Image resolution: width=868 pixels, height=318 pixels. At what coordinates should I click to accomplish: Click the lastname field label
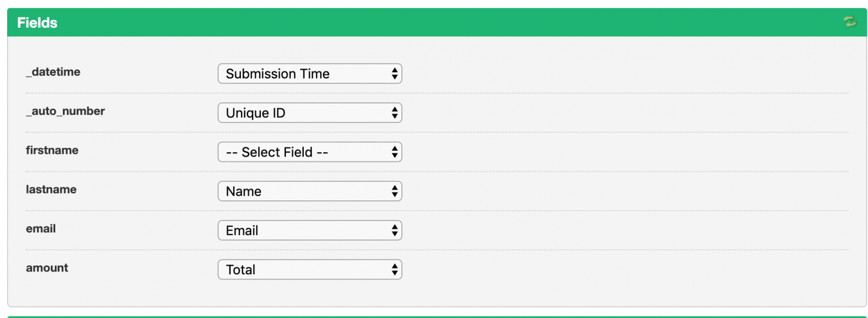click(x=51, y=190)
